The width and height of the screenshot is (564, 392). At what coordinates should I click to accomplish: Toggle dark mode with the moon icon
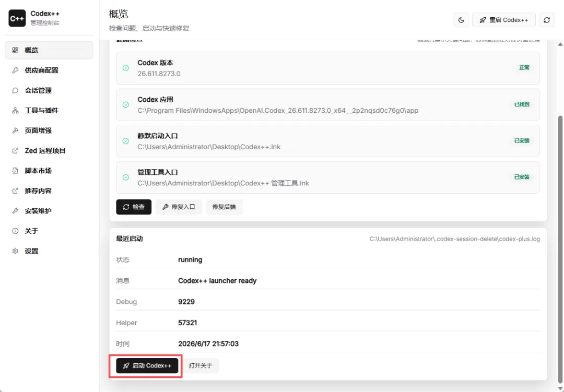461,20
